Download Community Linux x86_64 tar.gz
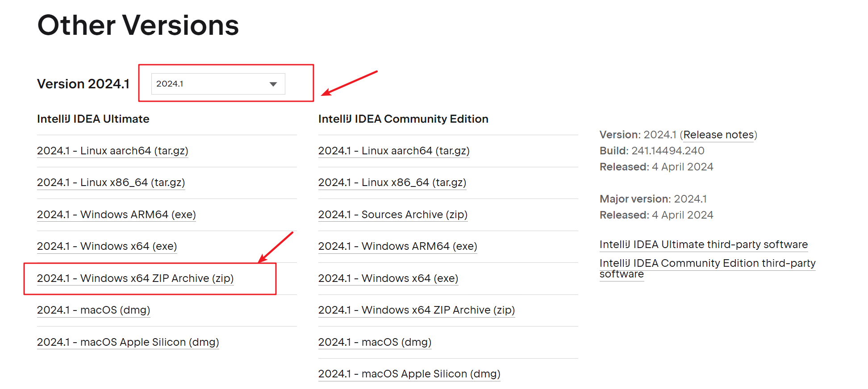This screenshot has width=868, height=389. pyautogui.click(x=392, y=182)
